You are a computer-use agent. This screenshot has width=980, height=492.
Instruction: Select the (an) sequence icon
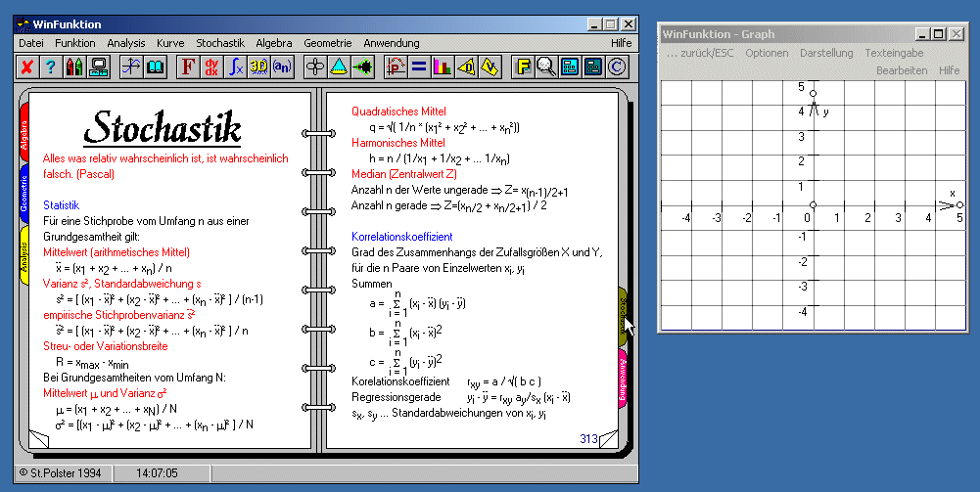point(283,67)
